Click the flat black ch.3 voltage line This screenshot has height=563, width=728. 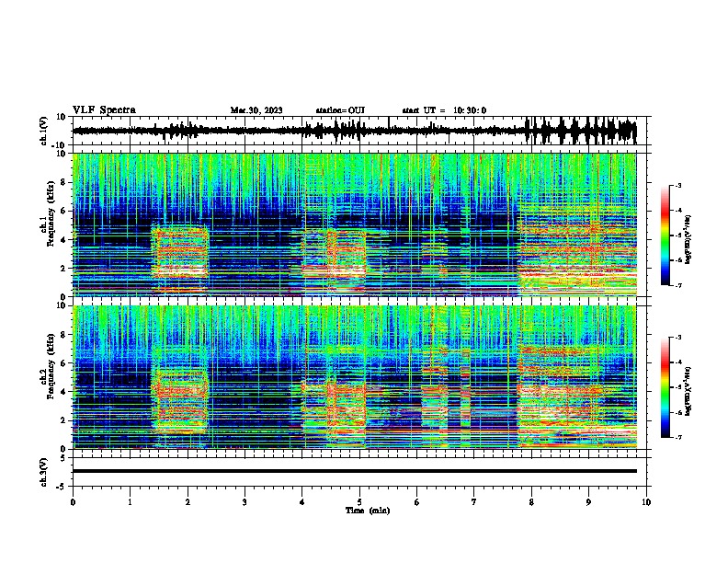coord(355,471)
